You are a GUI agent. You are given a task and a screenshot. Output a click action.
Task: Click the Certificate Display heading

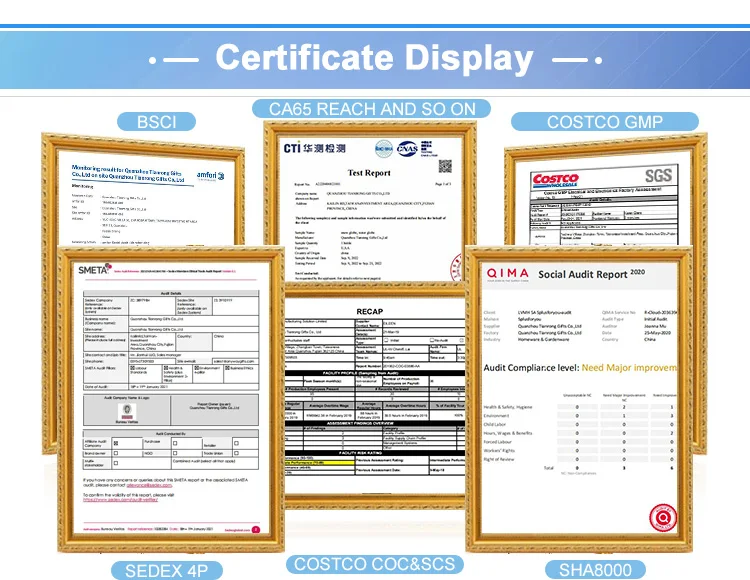375,58
